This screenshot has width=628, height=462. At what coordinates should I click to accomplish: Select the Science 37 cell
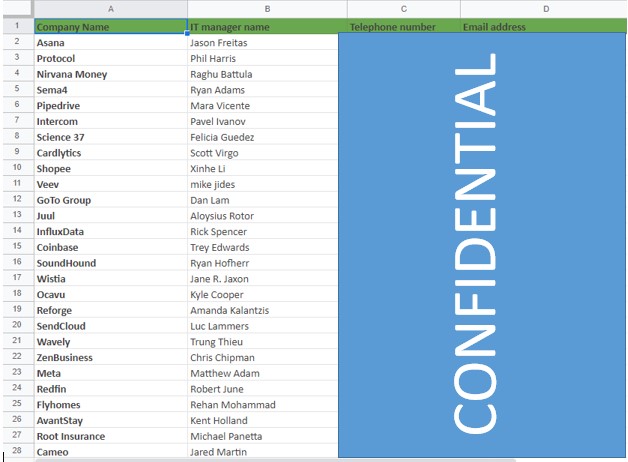pos(111,137)
